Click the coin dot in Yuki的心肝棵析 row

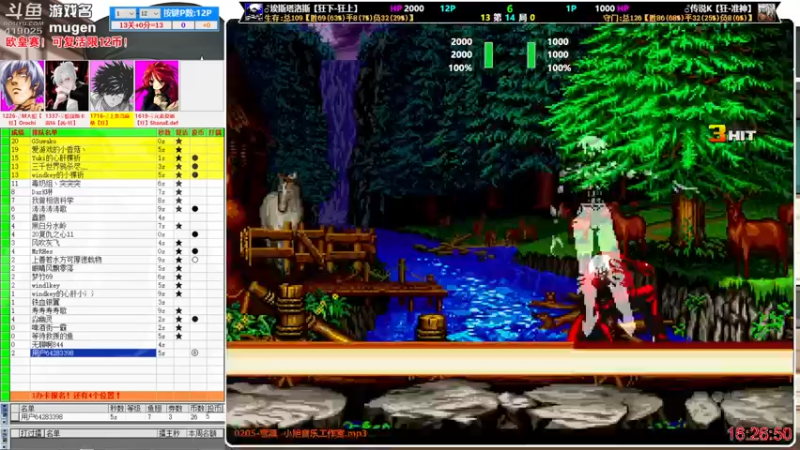[x=195, y=158]
